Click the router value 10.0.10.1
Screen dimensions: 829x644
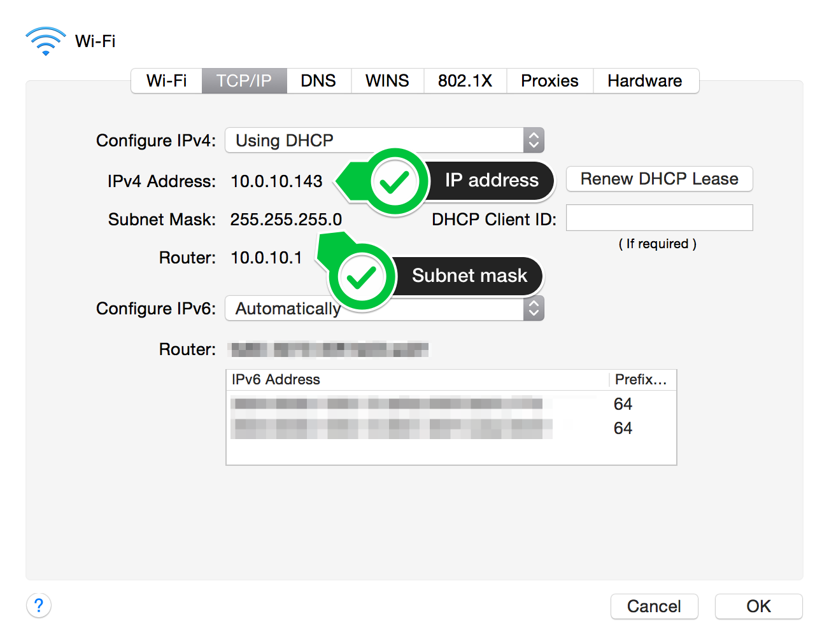coord(266,258)
